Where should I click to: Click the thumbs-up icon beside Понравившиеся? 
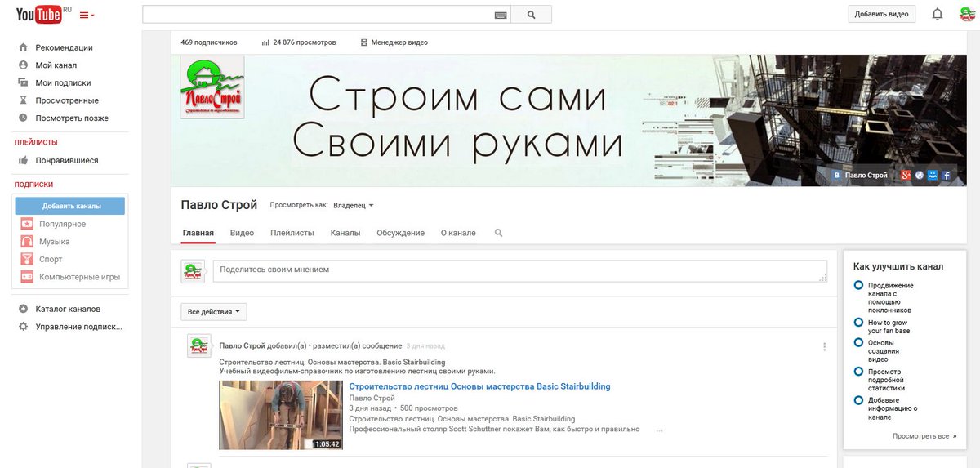point(23,160)
